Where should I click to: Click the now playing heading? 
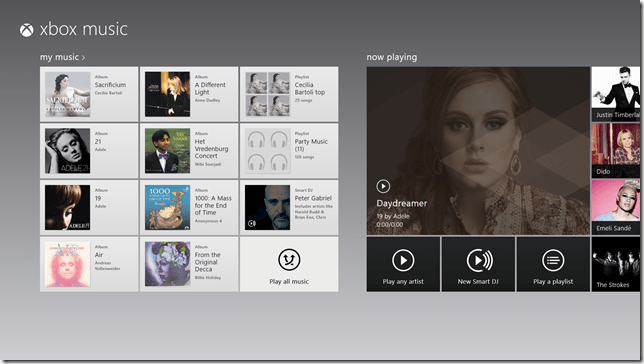pyautogui.click(x=392, y=58)
